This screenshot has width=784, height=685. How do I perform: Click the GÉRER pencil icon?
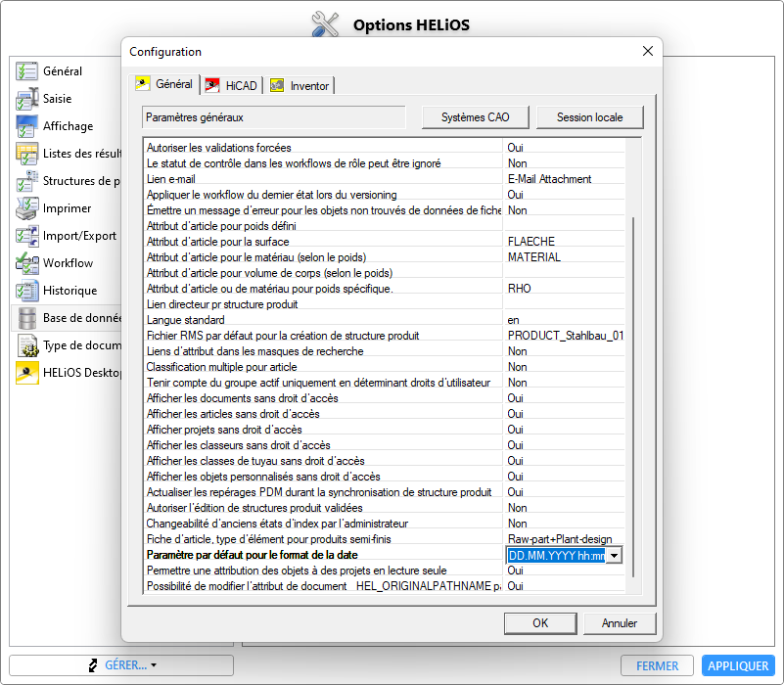coord(93,665)
